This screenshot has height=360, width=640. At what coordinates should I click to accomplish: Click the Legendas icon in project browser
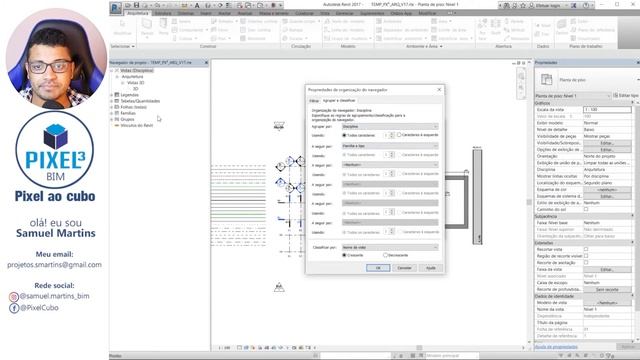click(117, 95)
